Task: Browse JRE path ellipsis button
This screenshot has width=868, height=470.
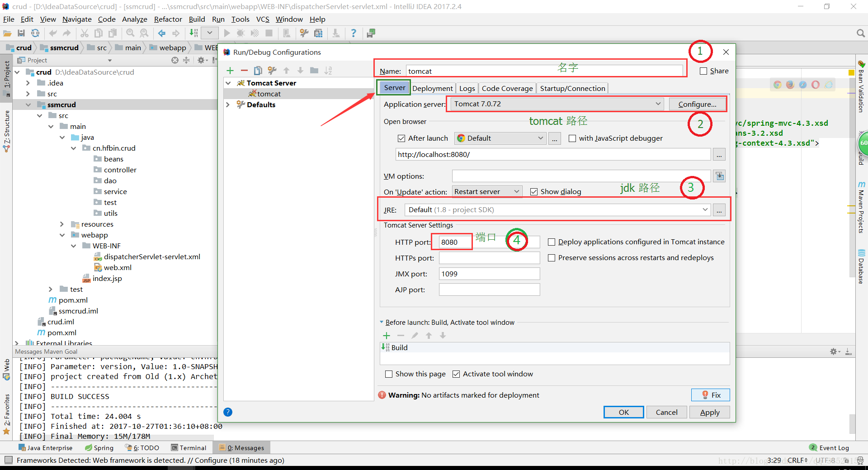Action: pyautogui.click(x=719, y=210)
